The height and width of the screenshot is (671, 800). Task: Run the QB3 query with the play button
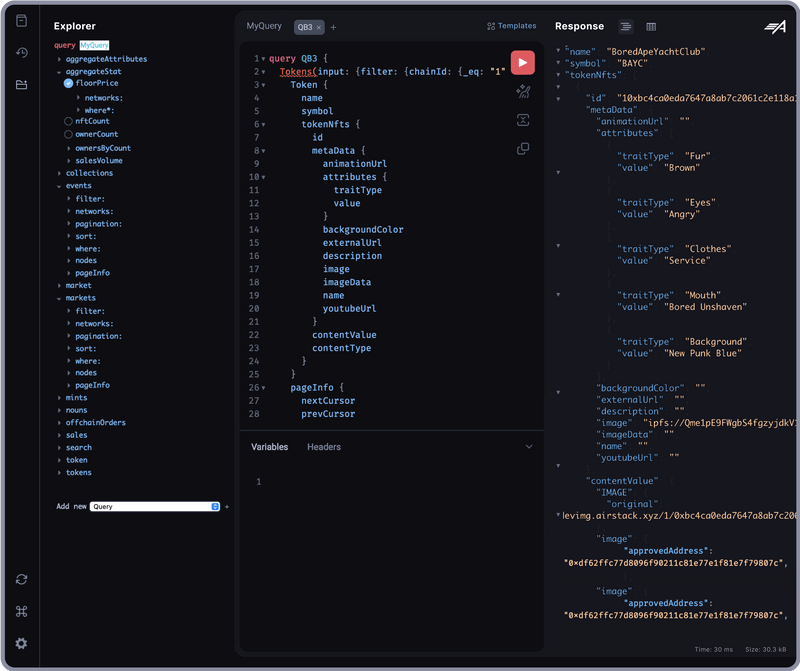click(x=522, y=62)
